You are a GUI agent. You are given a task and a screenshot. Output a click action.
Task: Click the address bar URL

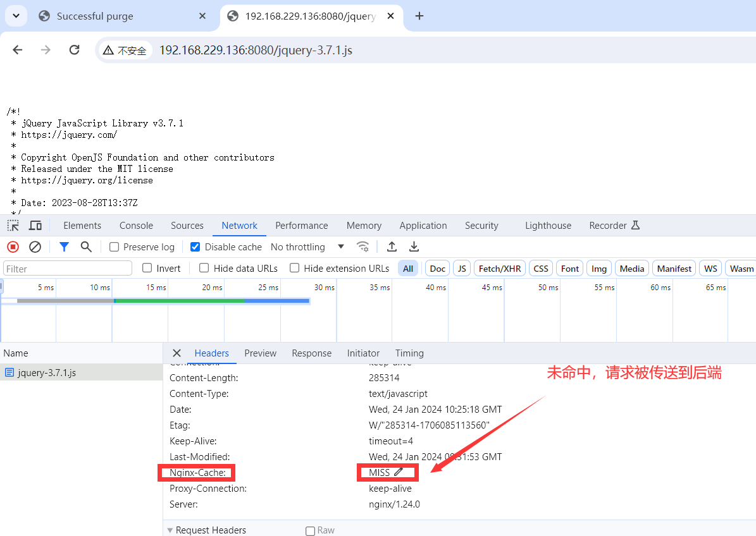256,51
